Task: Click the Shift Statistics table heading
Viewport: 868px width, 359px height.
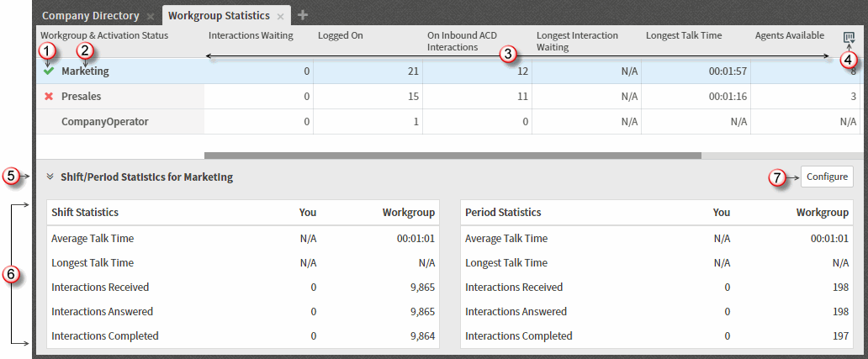Action: tap(85, 213)
